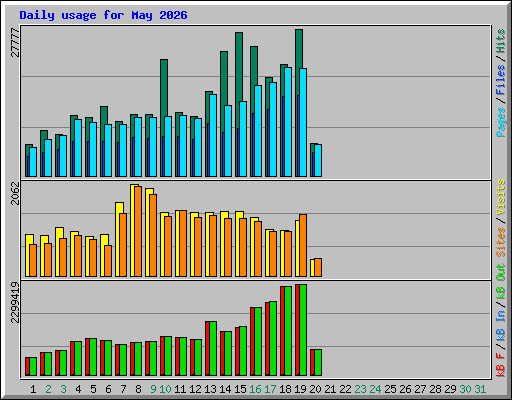Click day 15 on the date axis
This screenshot has height=400, width=512.
(x=240, y=389)
